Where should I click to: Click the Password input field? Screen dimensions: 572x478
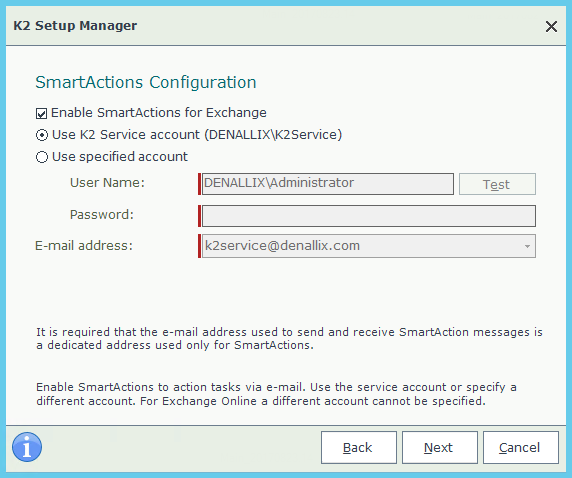coord(369,216)
